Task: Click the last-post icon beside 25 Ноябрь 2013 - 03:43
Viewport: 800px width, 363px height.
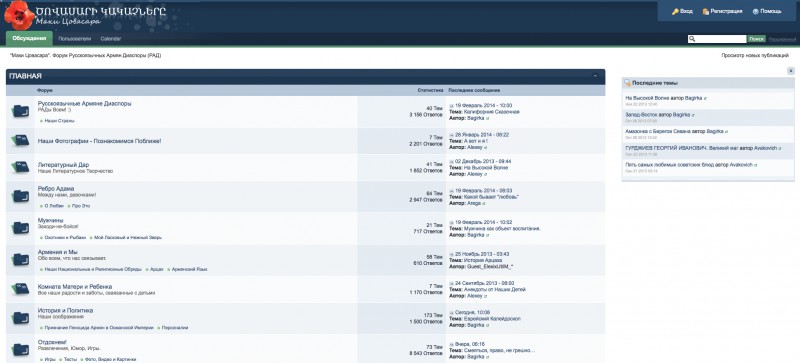Action: [x=452, y=254]
